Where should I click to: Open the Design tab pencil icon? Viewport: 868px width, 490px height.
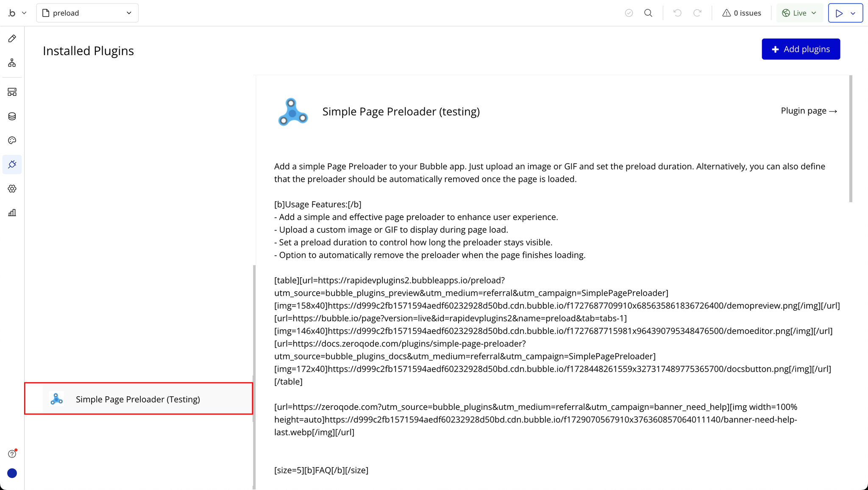pos(12,39)
